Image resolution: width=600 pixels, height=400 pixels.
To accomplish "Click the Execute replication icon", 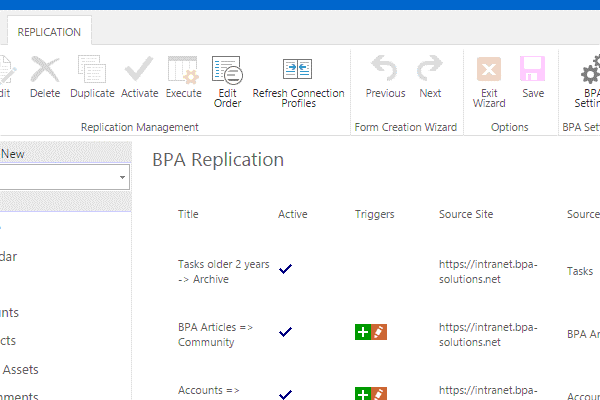I will 183,69.
